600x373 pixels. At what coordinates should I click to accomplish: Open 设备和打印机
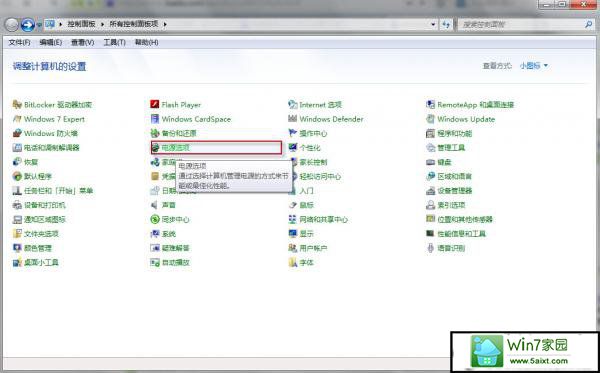(x=39, y=205)
